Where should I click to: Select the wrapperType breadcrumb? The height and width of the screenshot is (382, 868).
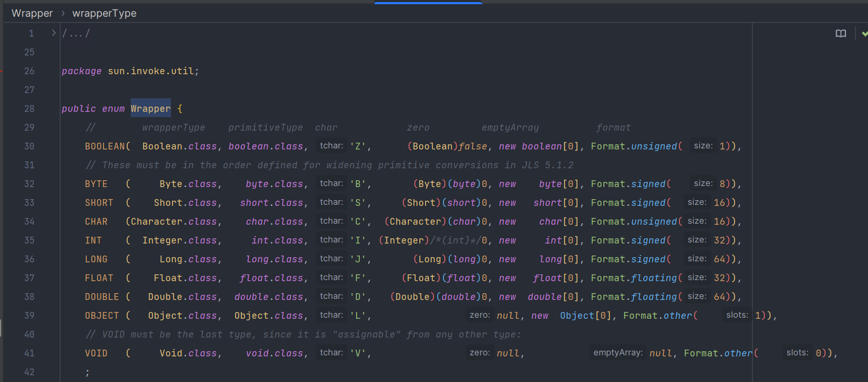click(104, 13)
